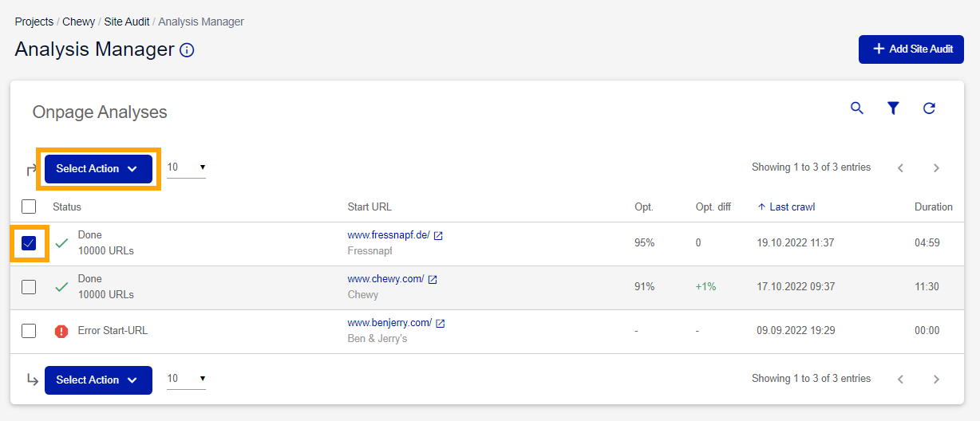Sort by the Opt. diff column header
This screenshot has width=980, height=421.
713,207
